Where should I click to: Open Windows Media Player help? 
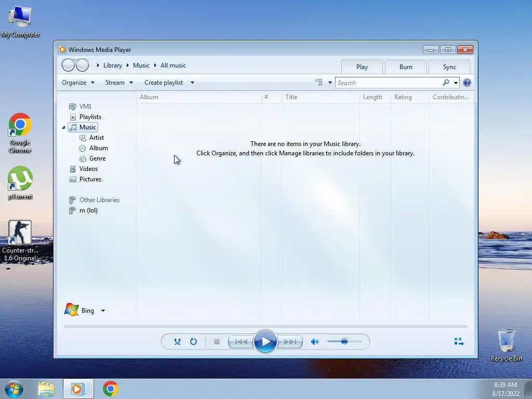[467, 83]
